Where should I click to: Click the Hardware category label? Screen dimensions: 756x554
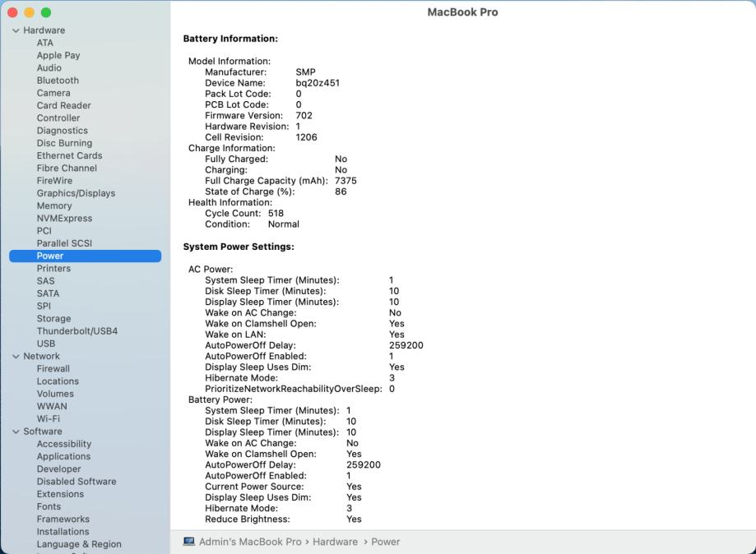(44, 30)
